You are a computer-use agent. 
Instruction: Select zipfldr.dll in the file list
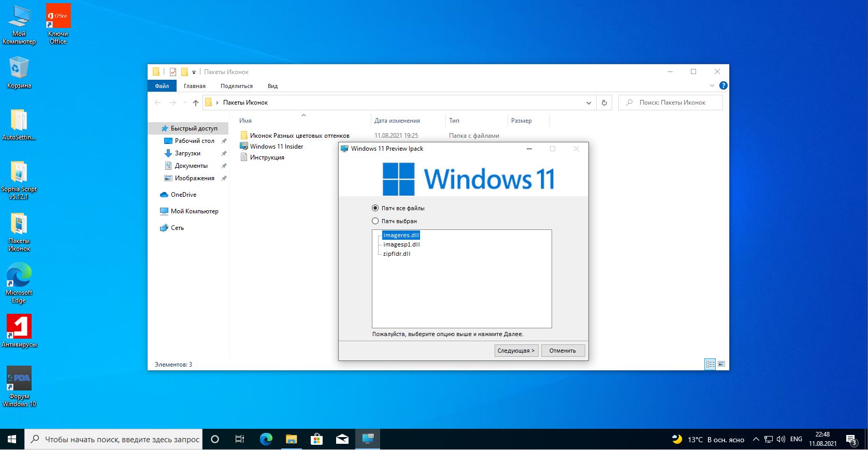pyautogui.click(x=397, y=254)
